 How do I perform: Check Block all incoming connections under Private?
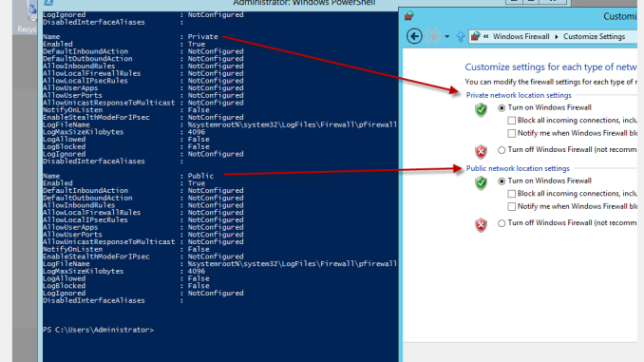[x=511, y=121]
